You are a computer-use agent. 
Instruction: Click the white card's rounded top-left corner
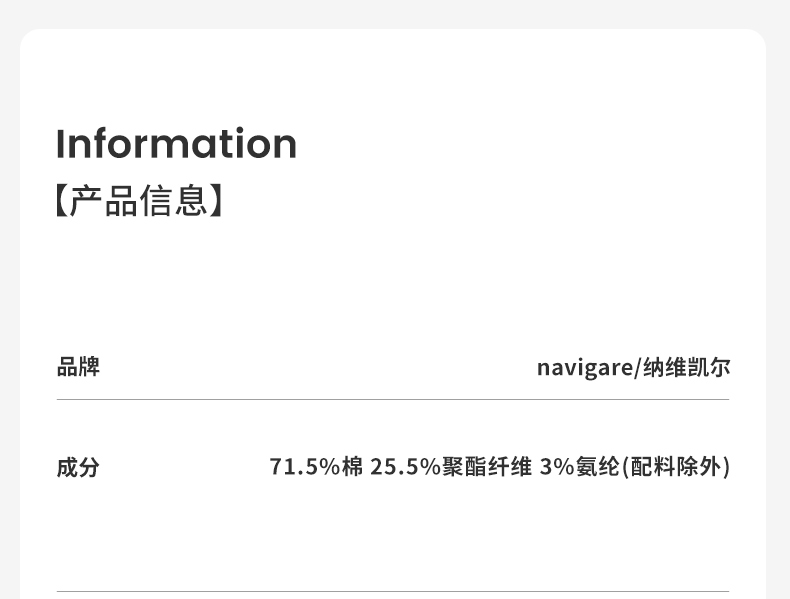point(30,39)
